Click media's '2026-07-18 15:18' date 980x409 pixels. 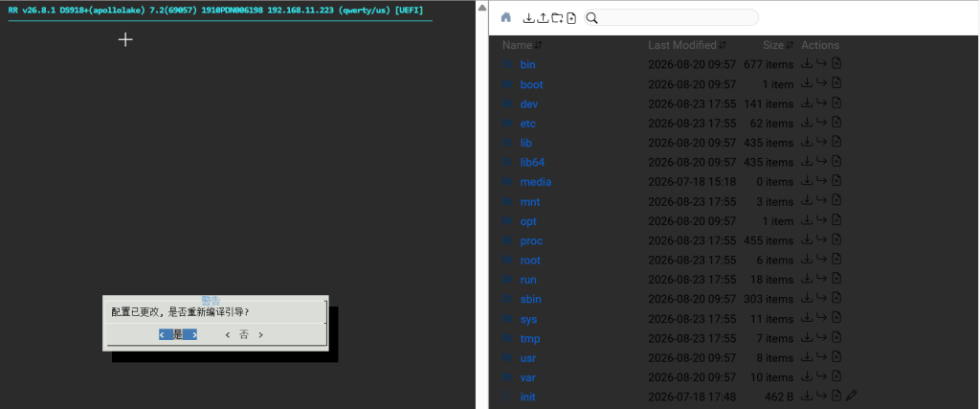click(692, 182)
